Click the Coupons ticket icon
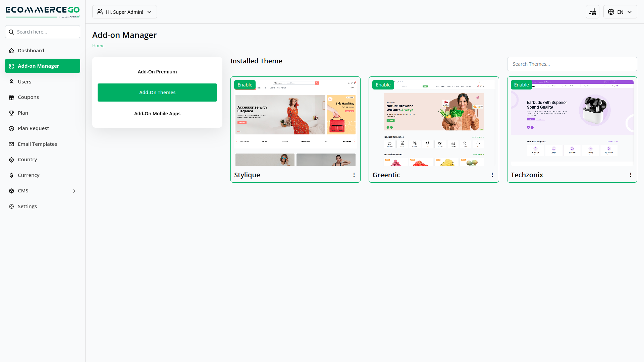The width and height of the screenshot is (644, 362). 11,97
